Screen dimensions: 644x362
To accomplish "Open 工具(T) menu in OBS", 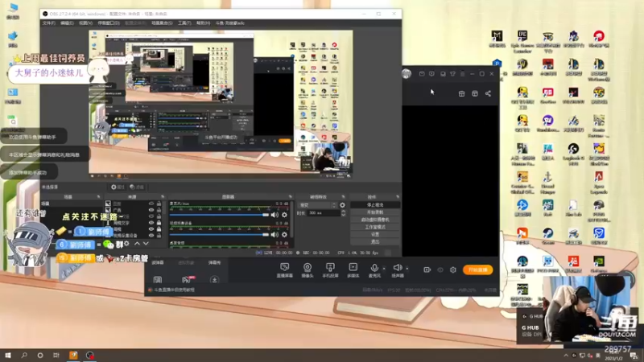I will tap(184, 23).
